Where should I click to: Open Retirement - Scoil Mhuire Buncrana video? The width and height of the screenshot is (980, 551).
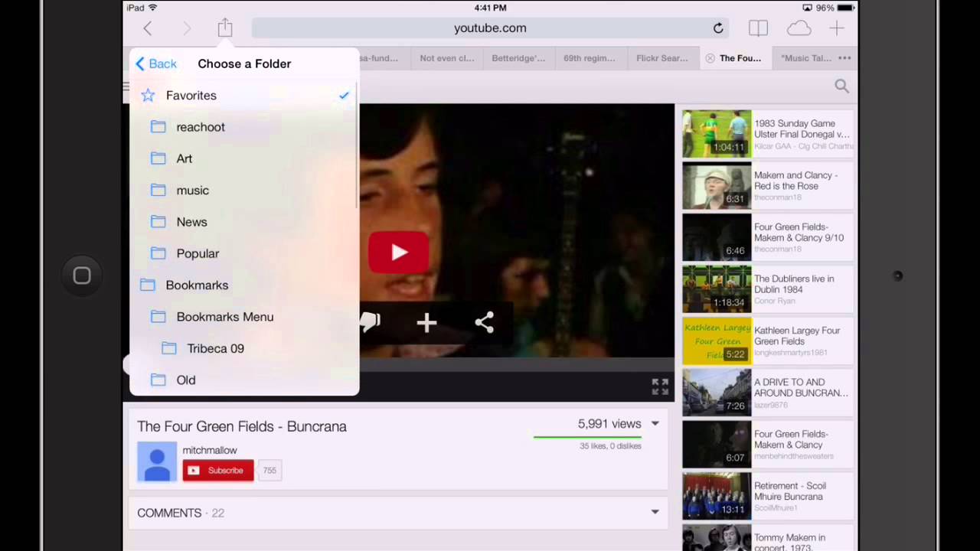point(768,496)
